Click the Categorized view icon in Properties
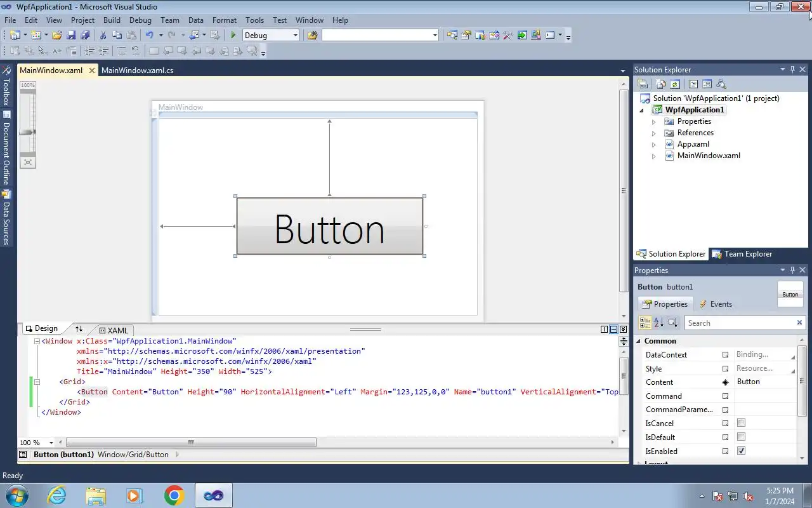The width and height of the screenshot is (812, 508). (645, 323)
